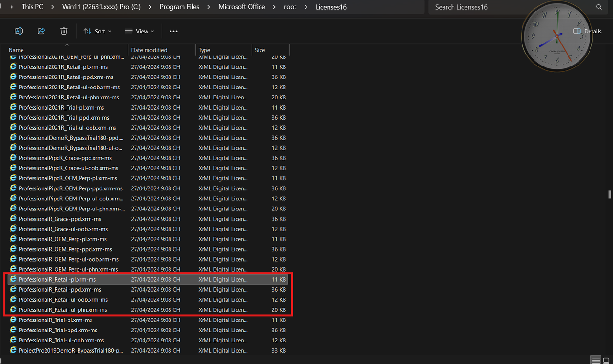This screenshot has height=364, width=613.
Task: Go to the Win11 (22631.xxxx) Pro (C:) breadcrumb
Action: 102,7
